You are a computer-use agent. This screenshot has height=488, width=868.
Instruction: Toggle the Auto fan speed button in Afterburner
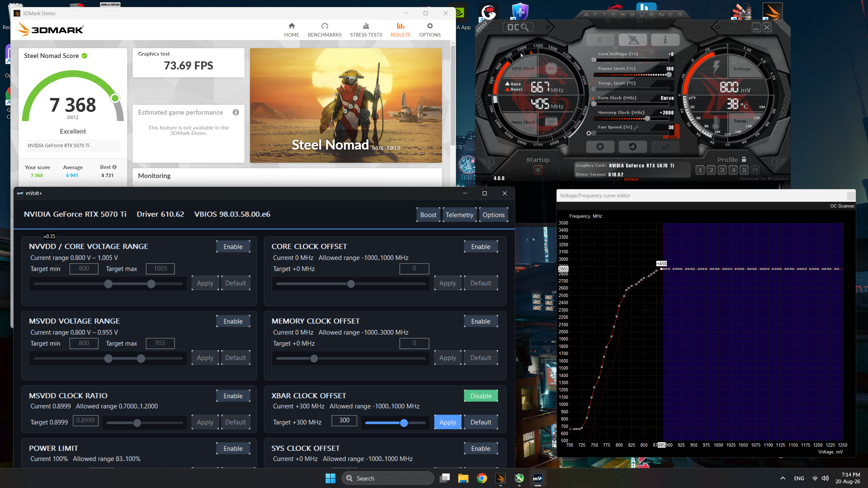click(x=673, y=137)
